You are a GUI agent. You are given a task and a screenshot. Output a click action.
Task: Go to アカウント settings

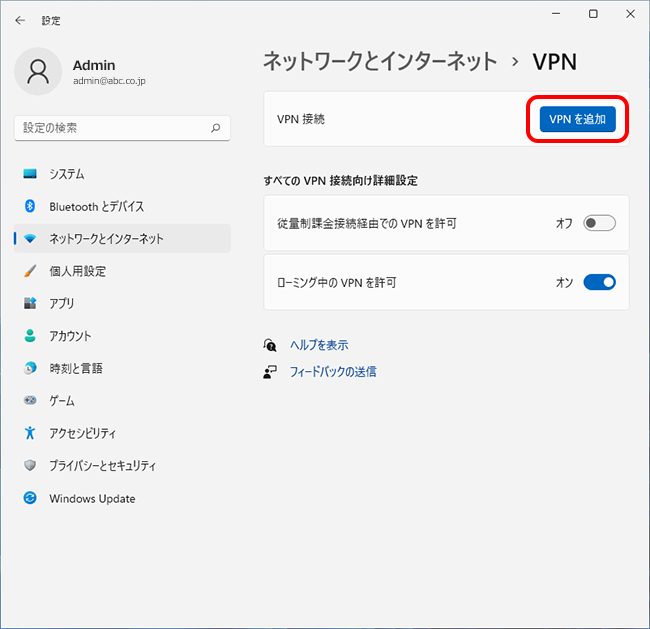click(122, 335)
